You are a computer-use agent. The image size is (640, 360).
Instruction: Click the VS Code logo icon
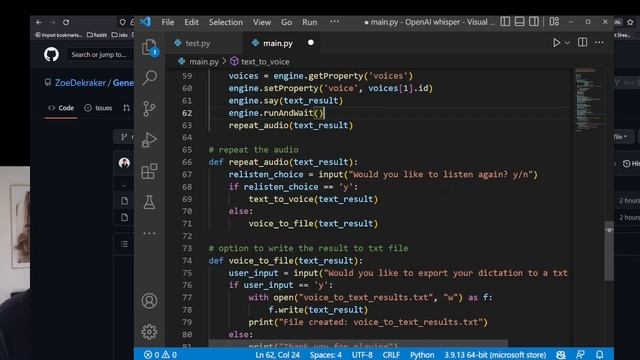[145, 22]
